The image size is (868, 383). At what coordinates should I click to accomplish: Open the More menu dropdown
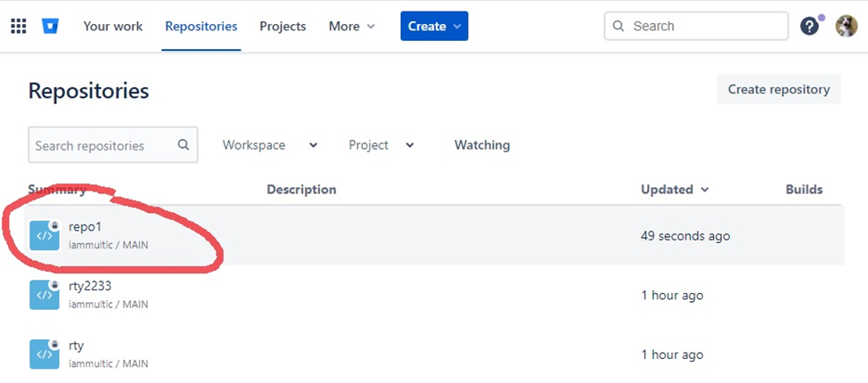352,26
